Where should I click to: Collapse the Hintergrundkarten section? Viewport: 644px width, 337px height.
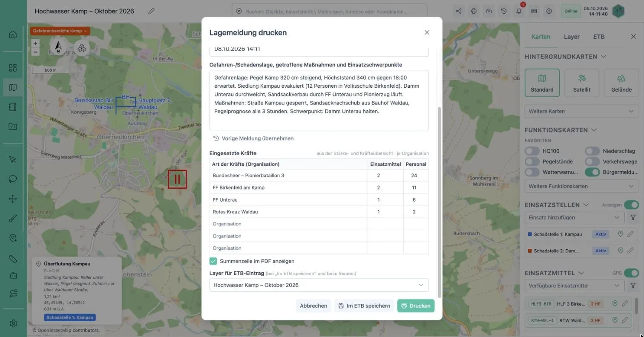click(x=604, y=57)
